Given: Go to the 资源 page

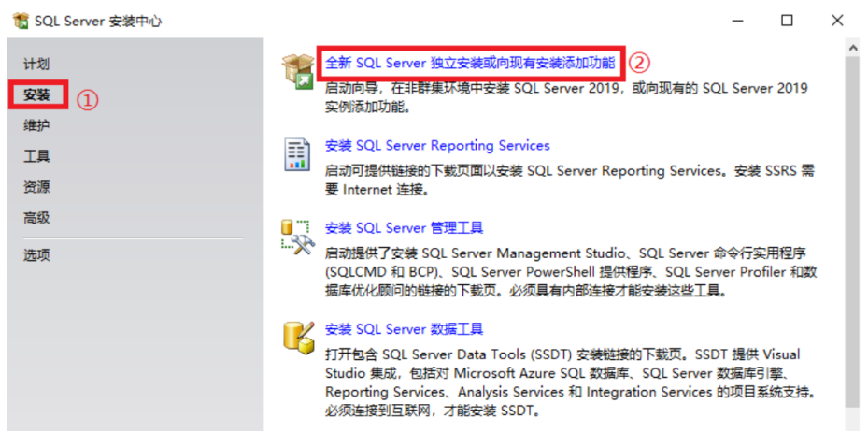Looking at the screenshot, I should pyautogui.click(x=36, y=187).
